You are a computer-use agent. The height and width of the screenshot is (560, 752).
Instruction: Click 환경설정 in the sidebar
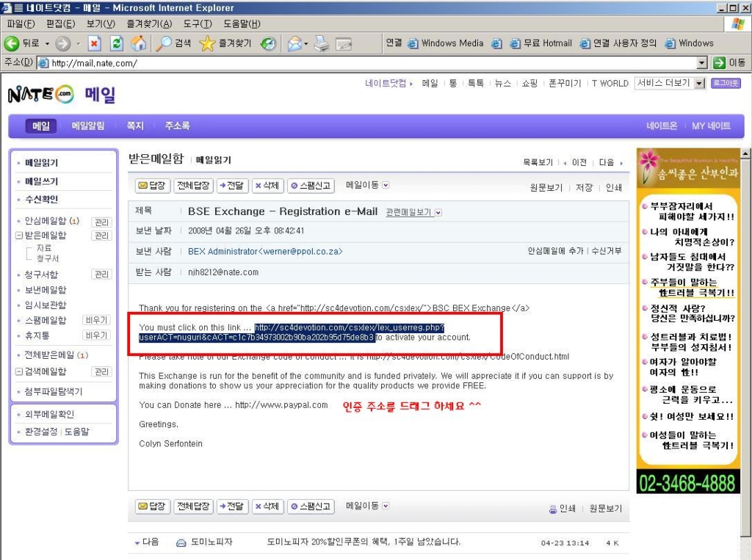click(41, 432)
